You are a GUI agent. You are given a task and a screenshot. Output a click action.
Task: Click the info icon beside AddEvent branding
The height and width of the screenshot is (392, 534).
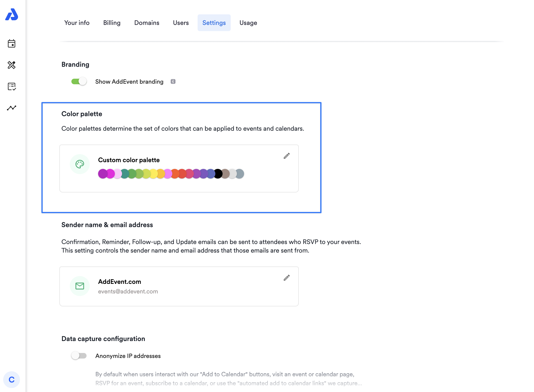[173, 82]
